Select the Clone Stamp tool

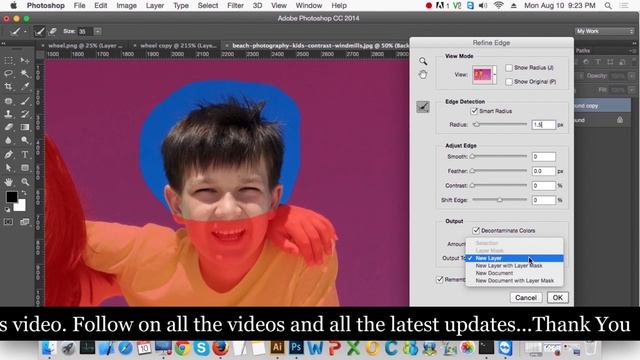(x=9, y=114)
